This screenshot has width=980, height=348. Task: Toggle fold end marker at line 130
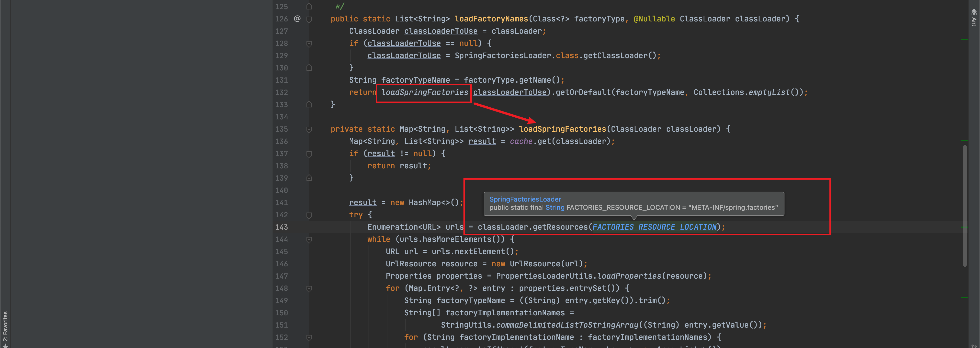(x=309, y=68)
